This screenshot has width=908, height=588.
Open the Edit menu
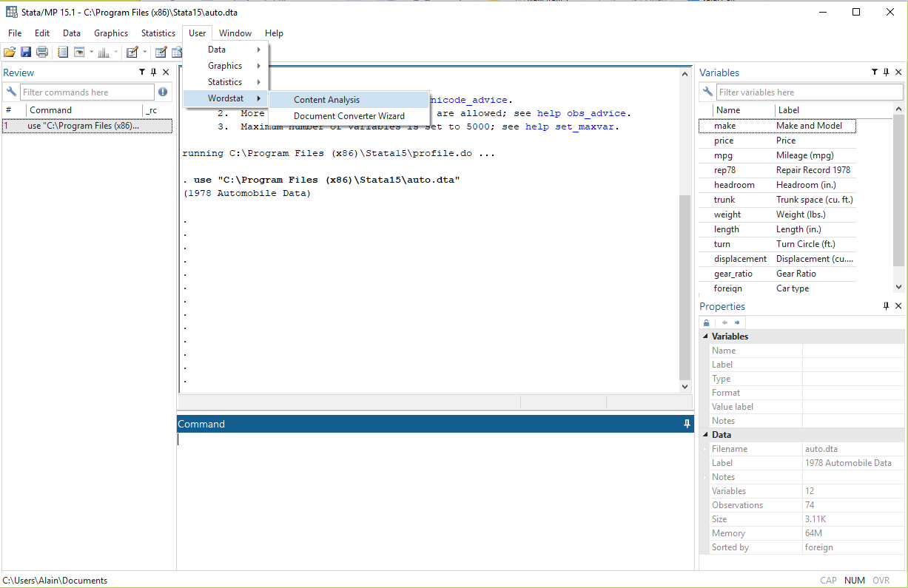pos(42,33)
